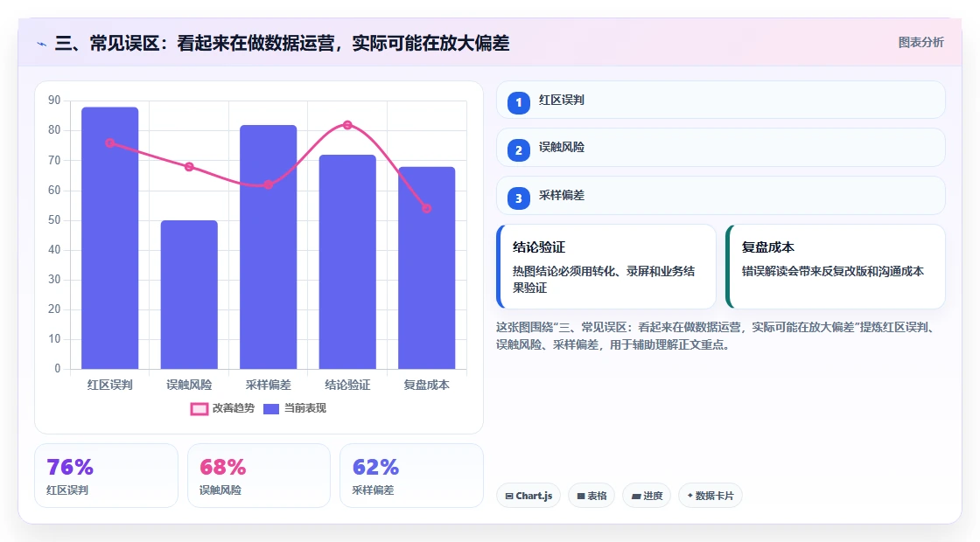The height and width of the screenshot is (542, 980).
Task: Open the 复盘成本 card
Action: (x=835, y=267)
